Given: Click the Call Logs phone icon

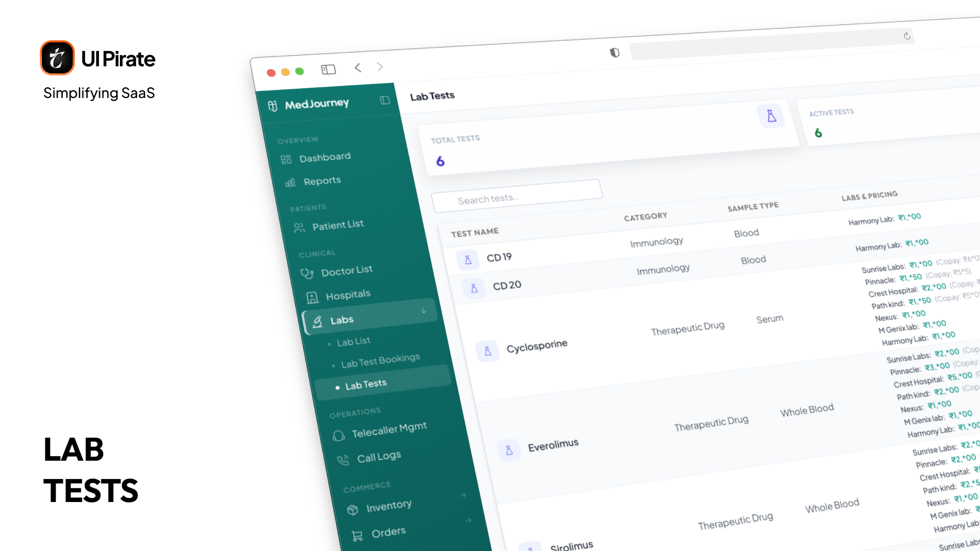Looking at the screenshot, I should coord(343,460).
